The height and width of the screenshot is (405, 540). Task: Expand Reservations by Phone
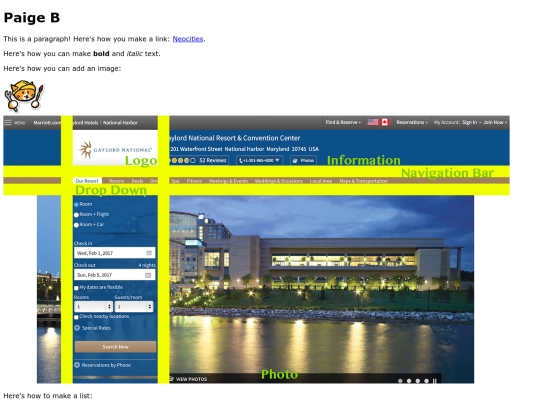pyautogui.click(x=103, y=365)
